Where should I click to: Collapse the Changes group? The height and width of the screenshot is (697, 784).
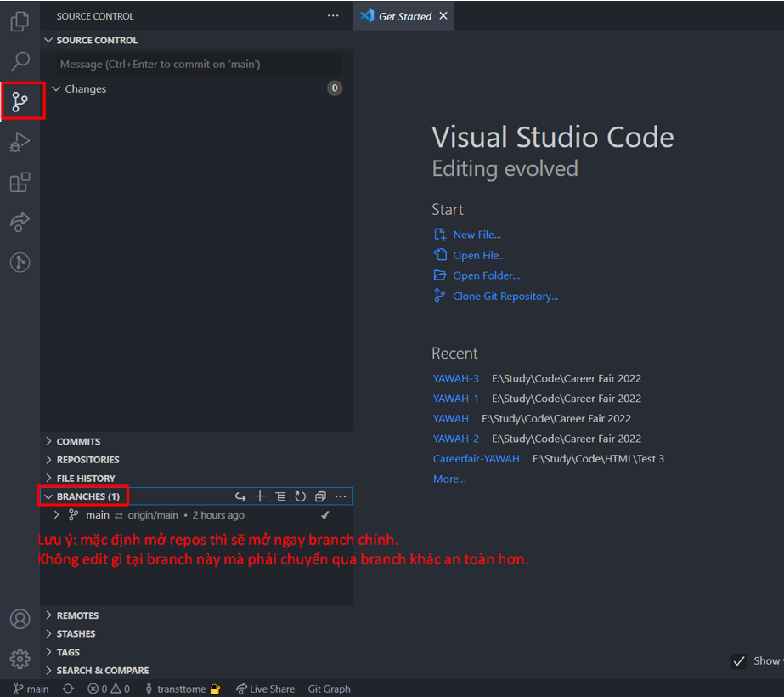coord(57,88)
